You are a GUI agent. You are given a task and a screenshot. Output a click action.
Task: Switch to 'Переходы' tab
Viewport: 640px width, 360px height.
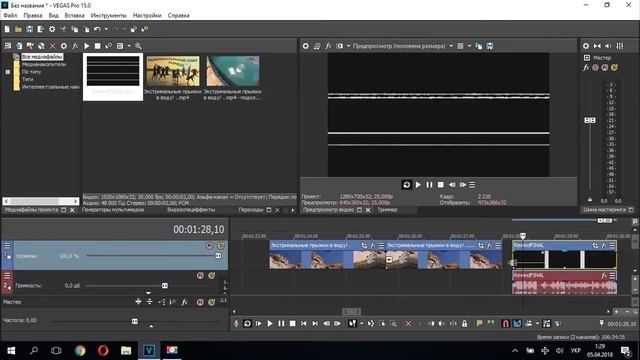tap(251, 210)
